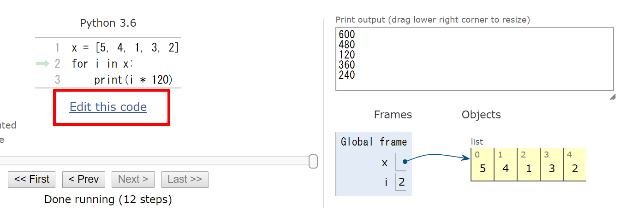Step back with the < Prev button

pos(83,179)
